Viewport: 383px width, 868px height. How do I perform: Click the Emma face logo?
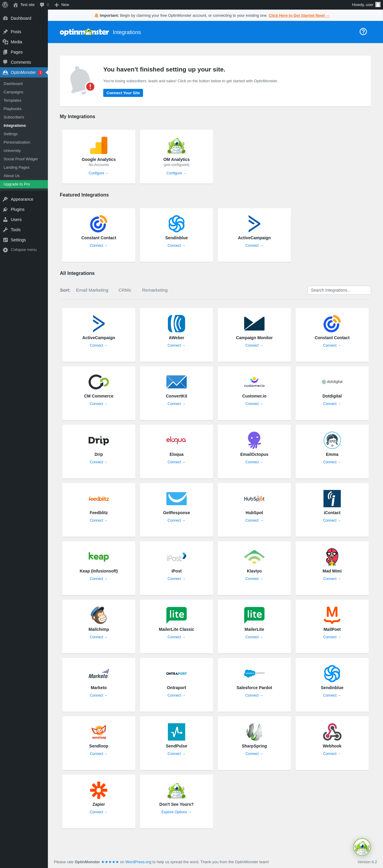pos(332,440)
